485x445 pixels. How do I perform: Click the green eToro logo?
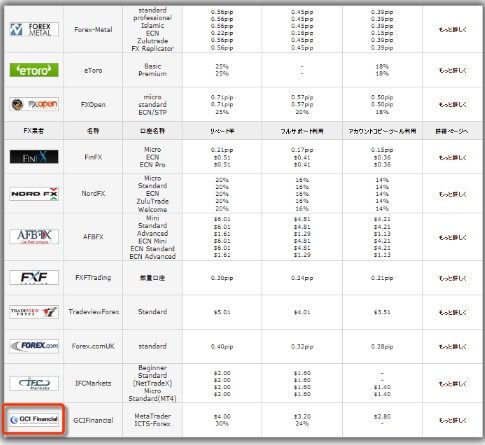34,70
